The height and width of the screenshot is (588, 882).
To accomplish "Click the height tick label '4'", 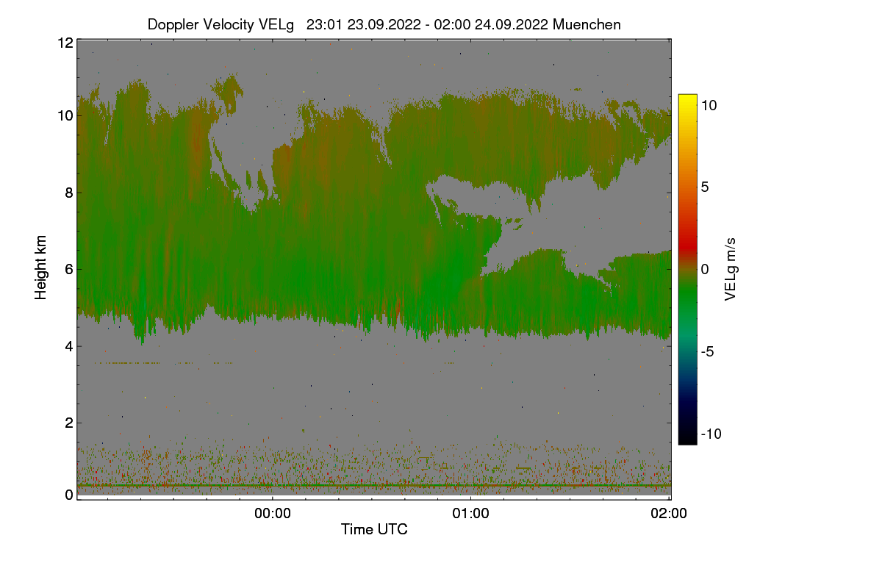I will 68,346.
